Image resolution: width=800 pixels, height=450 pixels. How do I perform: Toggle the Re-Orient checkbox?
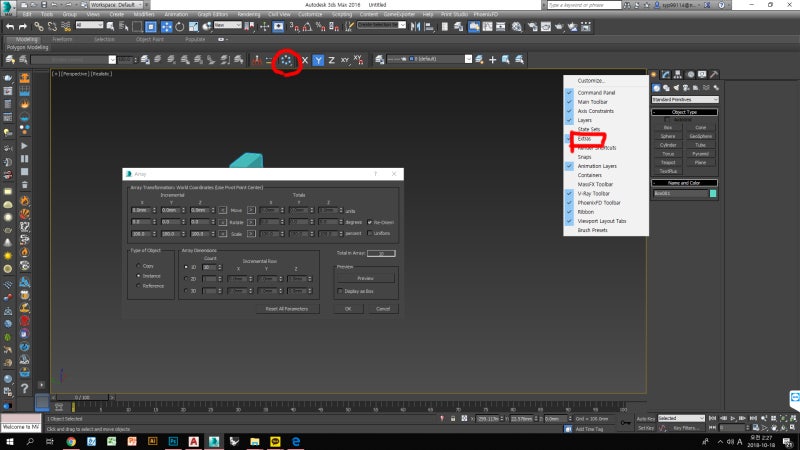[x=370, y=222]
